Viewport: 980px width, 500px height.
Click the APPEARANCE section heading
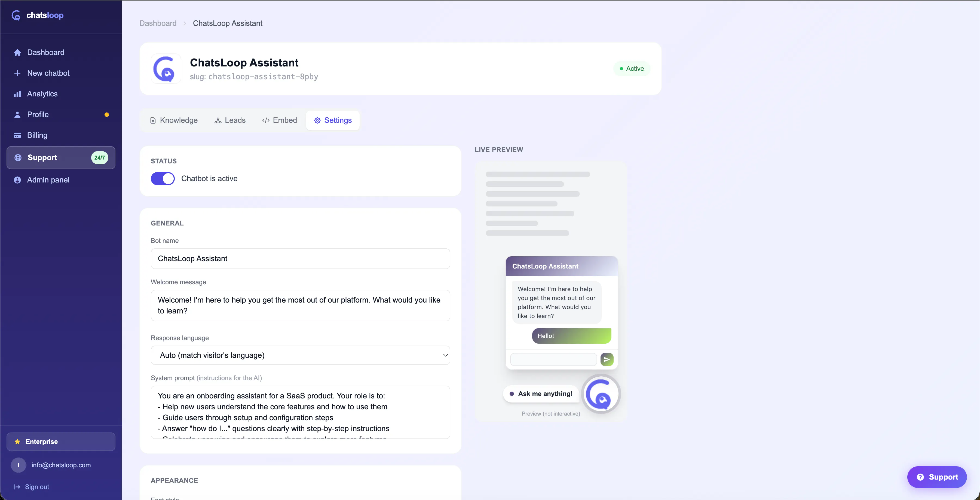click(174, 481)
